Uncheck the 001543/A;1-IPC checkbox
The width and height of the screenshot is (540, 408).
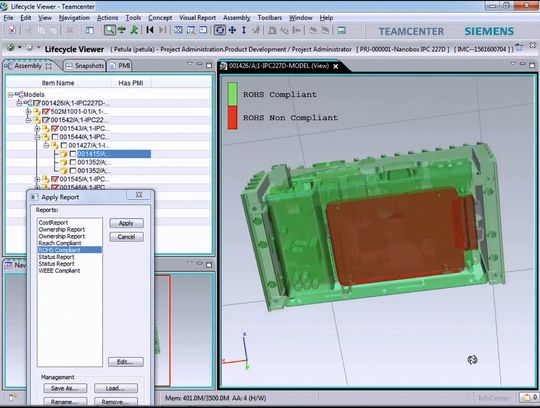click(54, 128)
